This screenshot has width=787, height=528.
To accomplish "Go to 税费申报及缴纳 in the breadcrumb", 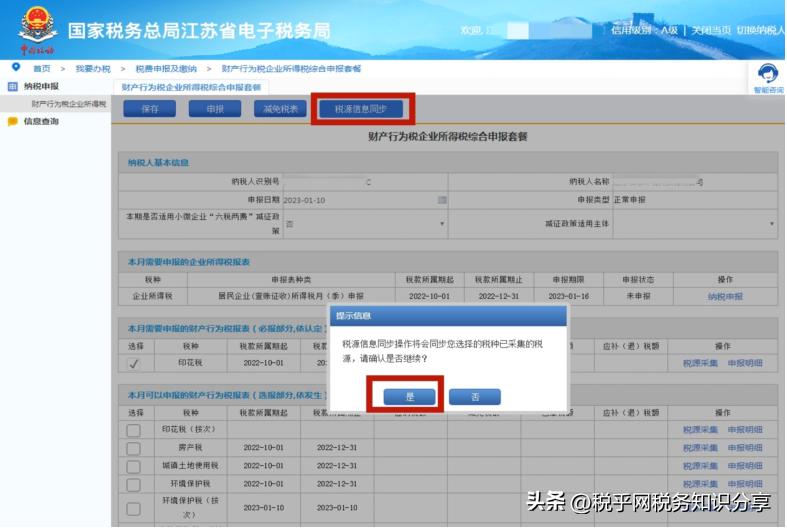I will [166, 69].
